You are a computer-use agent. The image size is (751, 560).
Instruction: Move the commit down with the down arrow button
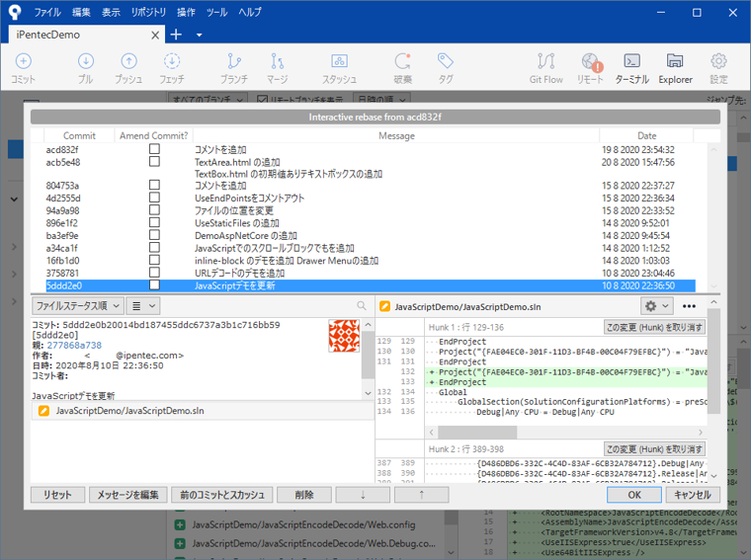coord(363,495)
